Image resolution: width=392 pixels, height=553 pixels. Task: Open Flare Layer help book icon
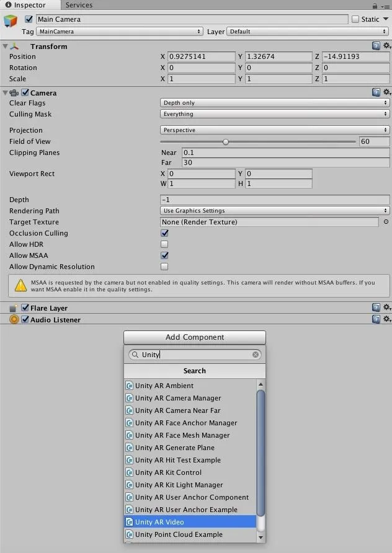pyautogui.click(x=376, y=307)
